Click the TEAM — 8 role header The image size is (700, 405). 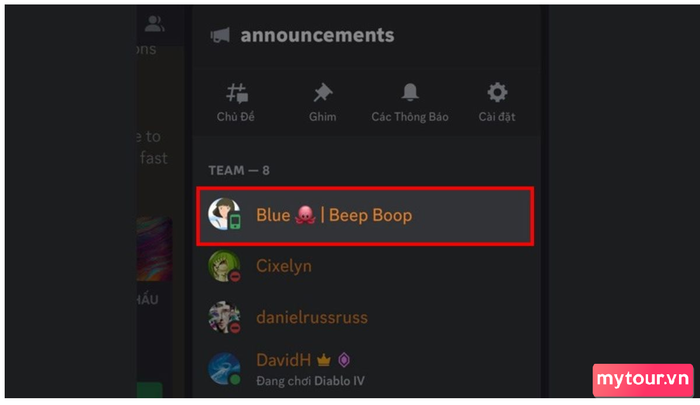239,171
